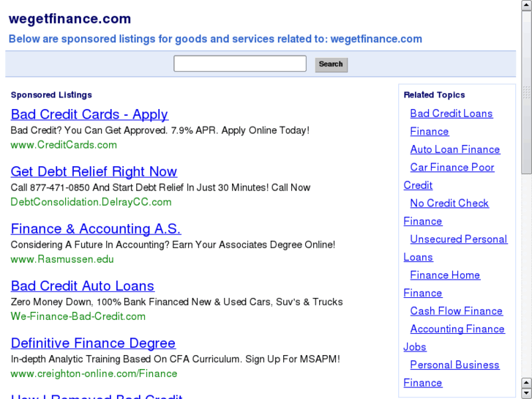Screen dimensions: 532x399
Task: Open the Bad Credit Cards - Apply listing
Action: point(89,114)
